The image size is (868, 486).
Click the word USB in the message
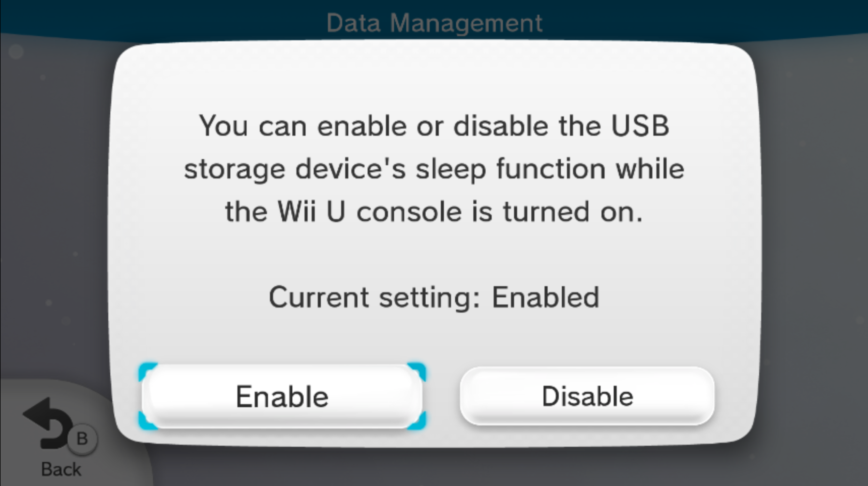640,126
